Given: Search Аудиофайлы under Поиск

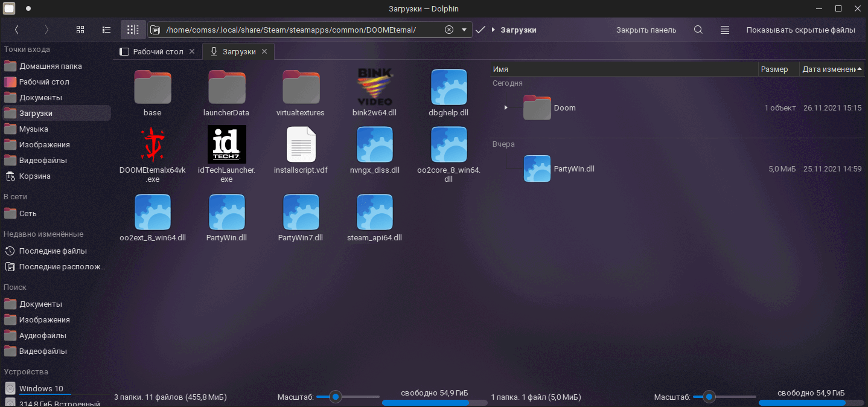Looking at the screenshot, I should [x=56, y=336].
